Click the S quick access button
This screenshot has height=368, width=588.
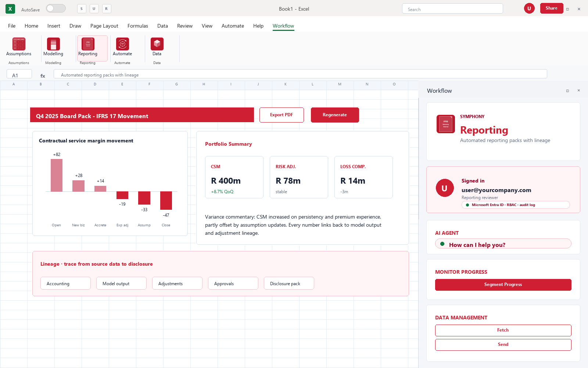click(82, 9)
